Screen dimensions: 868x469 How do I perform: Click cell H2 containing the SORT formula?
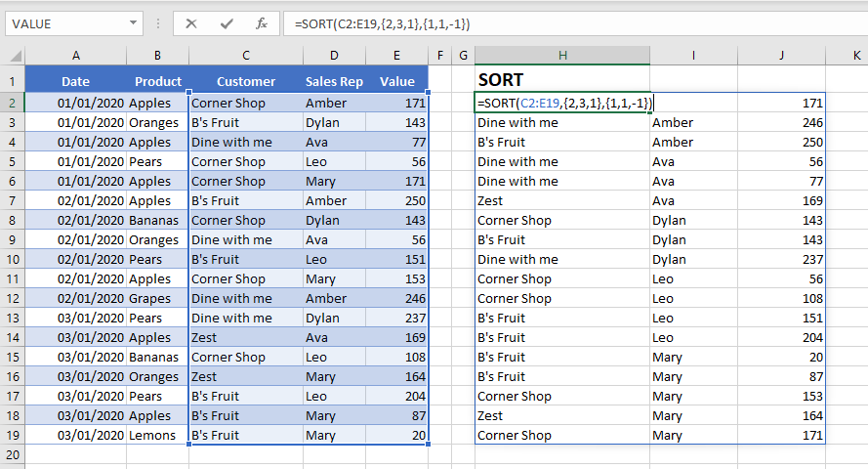(x=562, y=103)
